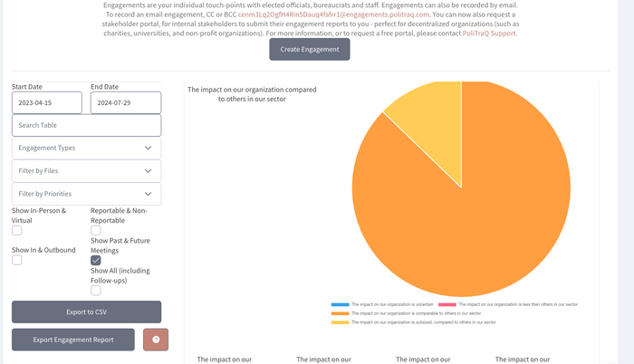634x364 pixels.
Task: Focus the Search Table input box
Action: coord(86,125)
